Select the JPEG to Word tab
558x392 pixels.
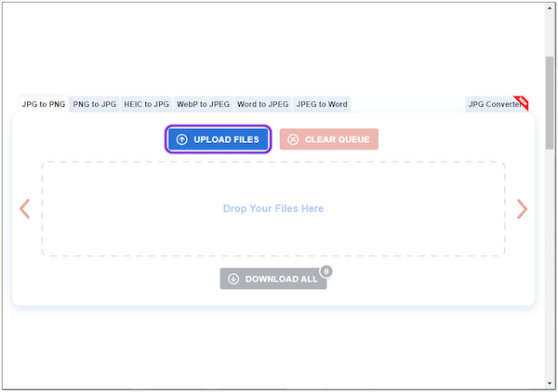tap(322, 104)
